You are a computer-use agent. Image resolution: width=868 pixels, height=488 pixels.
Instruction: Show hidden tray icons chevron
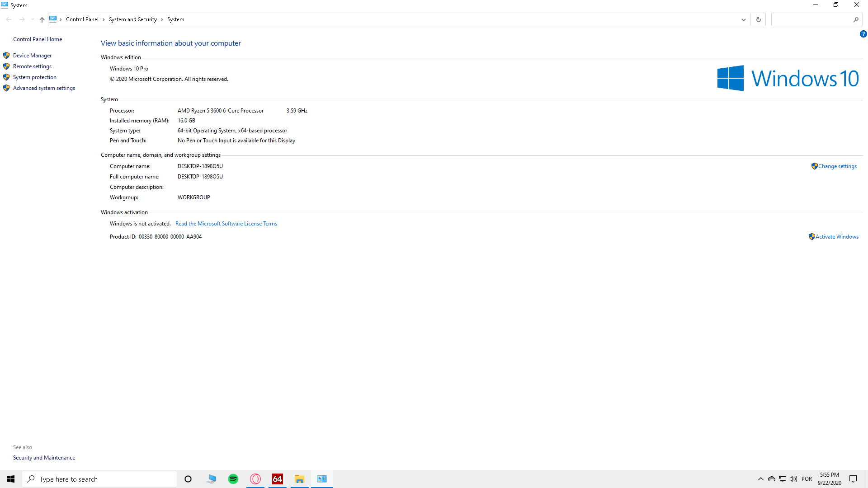point(760,479)
